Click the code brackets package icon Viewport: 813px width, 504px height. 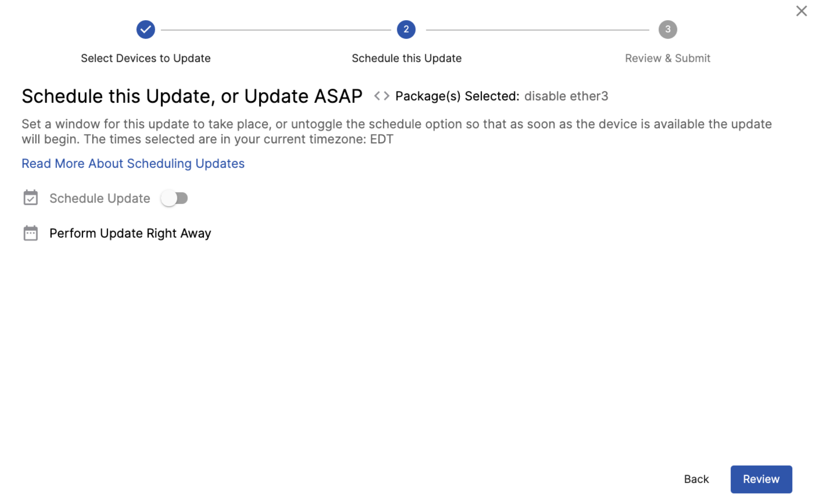coord(382,96)
